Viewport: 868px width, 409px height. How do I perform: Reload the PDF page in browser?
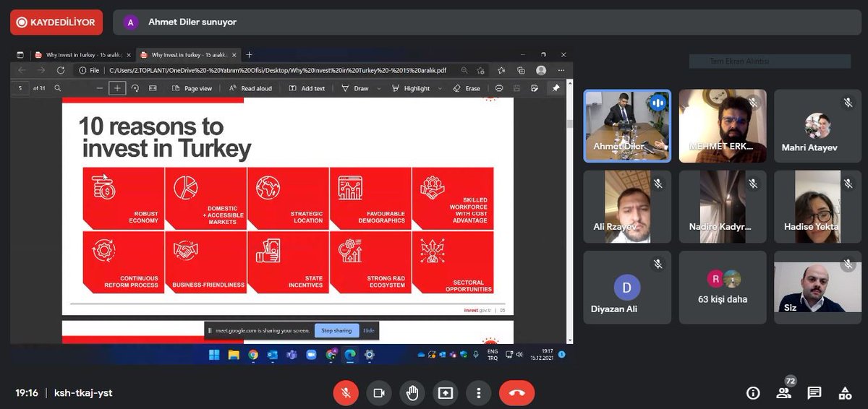coord(61,70)
